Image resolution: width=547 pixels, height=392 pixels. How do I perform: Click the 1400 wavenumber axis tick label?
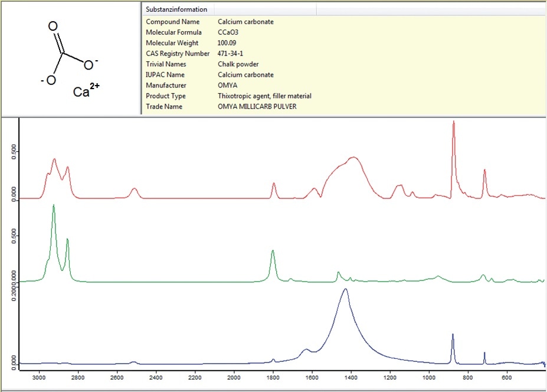(x=351, y=378)
